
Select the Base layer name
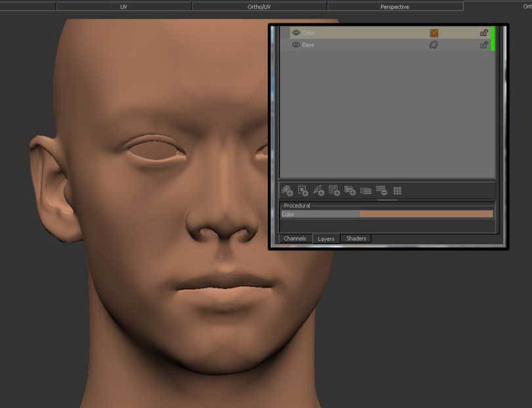308,45
